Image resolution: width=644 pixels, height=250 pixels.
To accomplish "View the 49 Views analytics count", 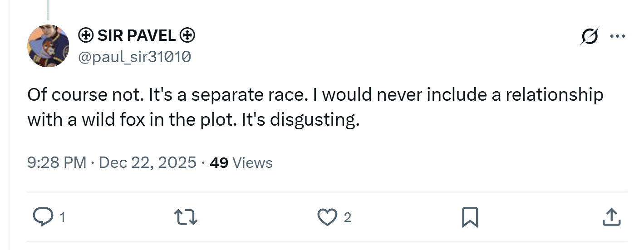I will click(x=241, y=162).
